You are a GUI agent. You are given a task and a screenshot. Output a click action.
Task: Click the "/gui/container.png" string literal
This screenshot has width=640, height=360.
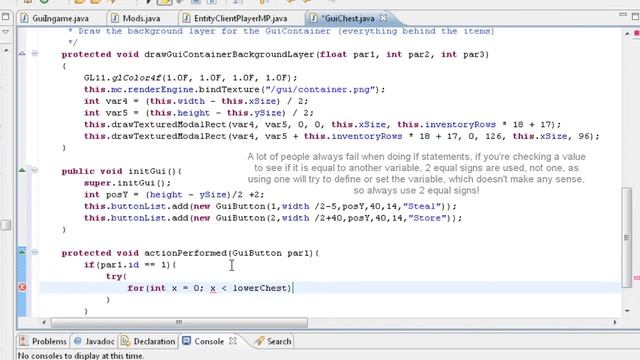(x=320, y=89)
